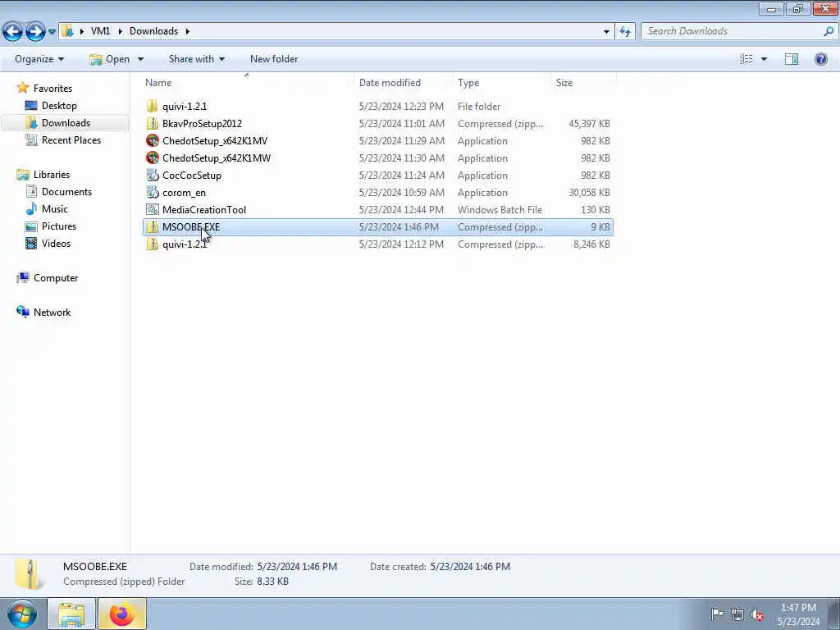Select Downloads in the address breadcrumb

tap(153, 31)
